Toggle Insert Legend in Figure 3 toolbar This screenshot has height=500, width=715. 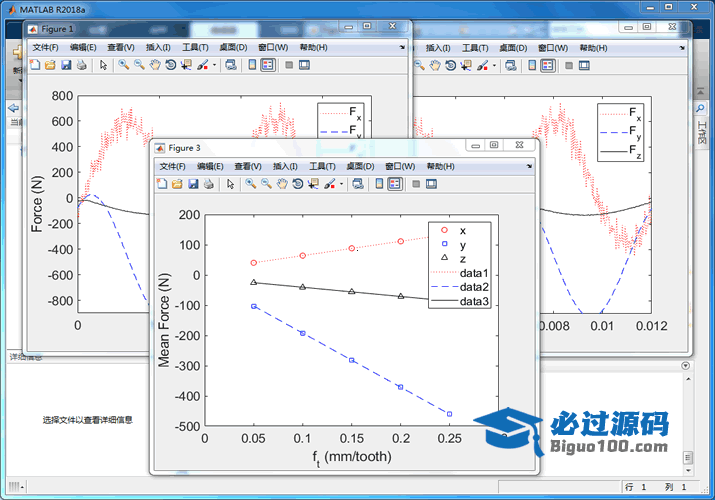(395, 184)
